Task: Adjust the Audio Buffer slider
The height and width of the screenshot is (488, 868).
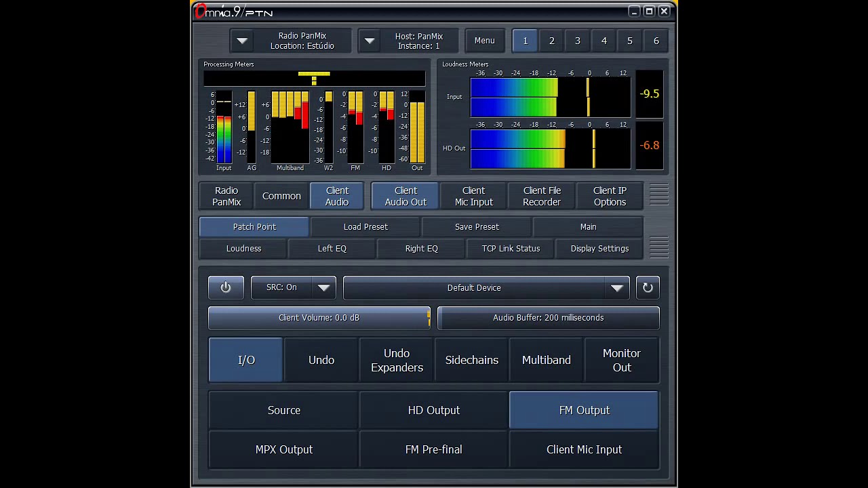Action: click(x=548, y=318)
